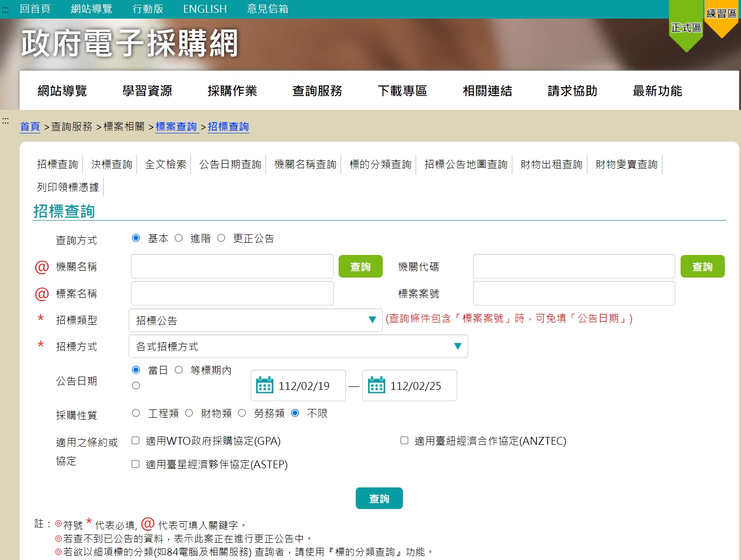Check 適用WTO政府採購協定(GPA) box
The width and height of the screenshot is (741, 560).
click(135, 440)
